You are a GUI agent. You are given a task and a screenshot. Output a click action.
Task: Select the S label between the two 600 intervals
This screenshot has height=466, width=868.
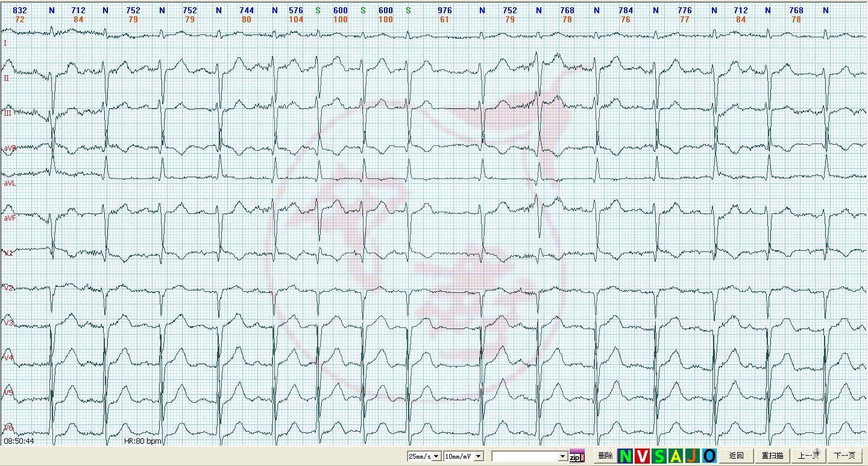point(363,10)
